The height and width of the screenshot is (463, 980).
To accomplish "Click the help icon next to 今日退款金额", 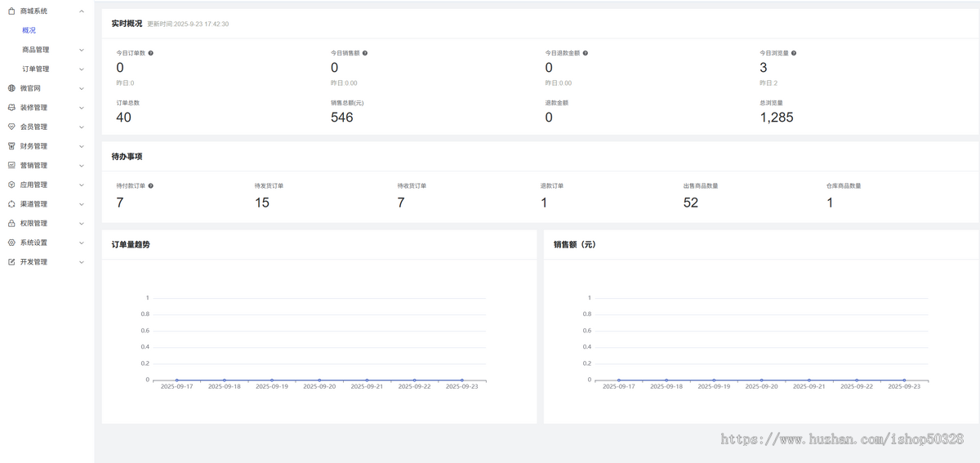I will [x=586, y=53].
